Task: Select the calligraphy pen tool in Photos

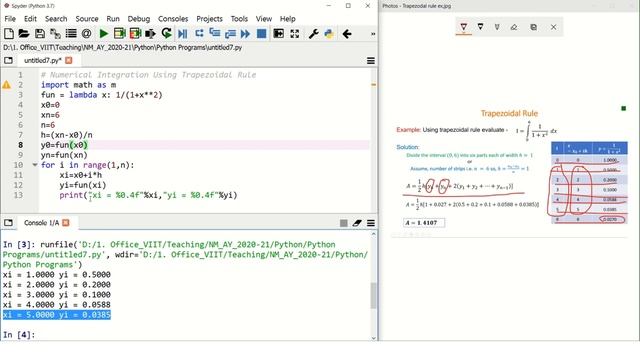Action: (x=497, y=27)
